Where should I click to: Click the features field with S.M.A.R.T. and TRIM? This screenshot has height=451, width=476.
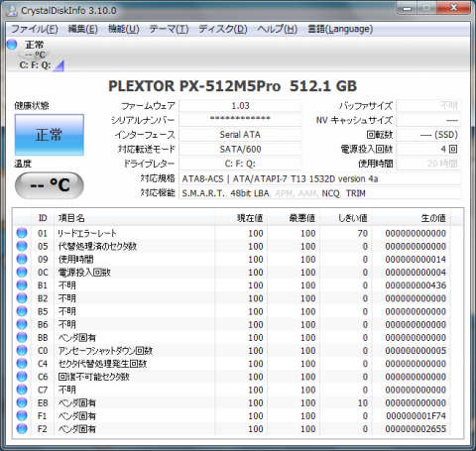[319, 193]
